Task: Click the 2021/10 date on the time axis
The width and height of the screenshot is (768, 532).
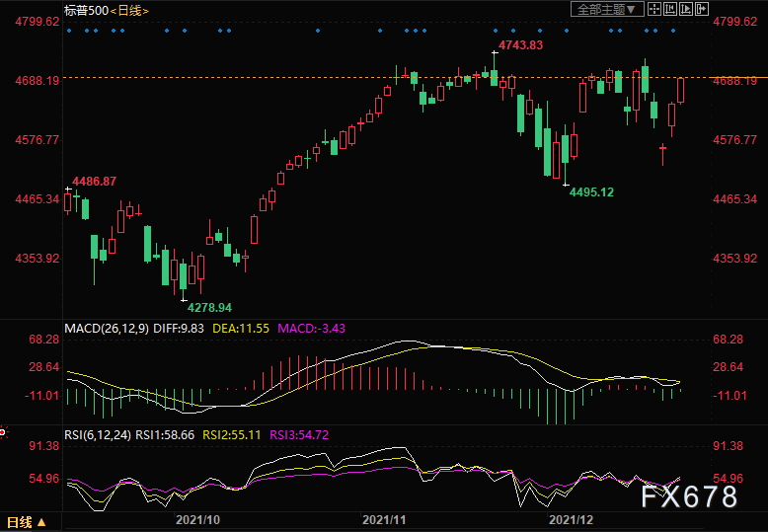Action: click(197, 520)
